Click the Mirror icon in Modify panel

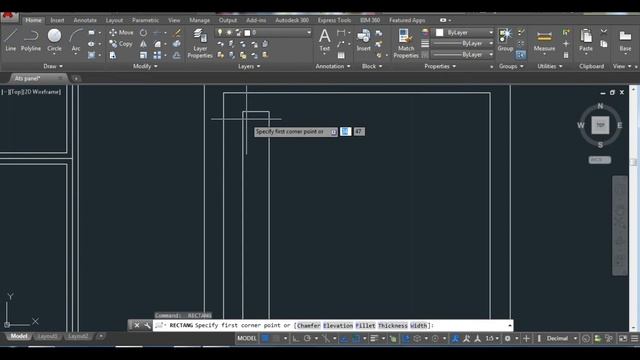pyautogui.click(x=143, y=44)
